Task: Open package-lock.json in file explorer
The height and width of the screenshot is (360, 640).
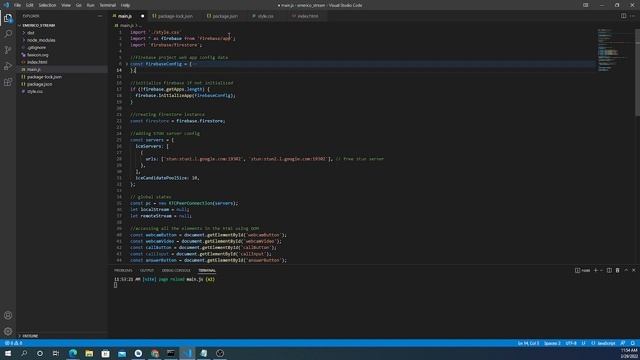Action: point(44,77)
